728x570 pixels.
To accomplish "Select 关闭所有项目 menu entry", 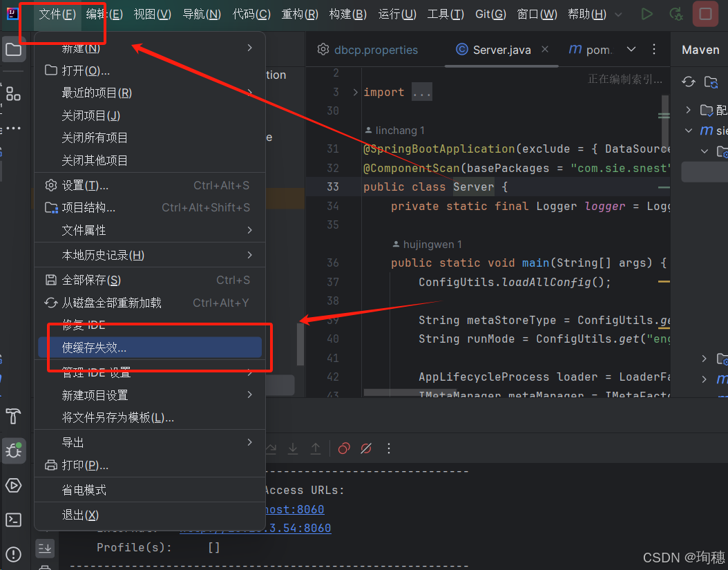I will click(150, 137).
